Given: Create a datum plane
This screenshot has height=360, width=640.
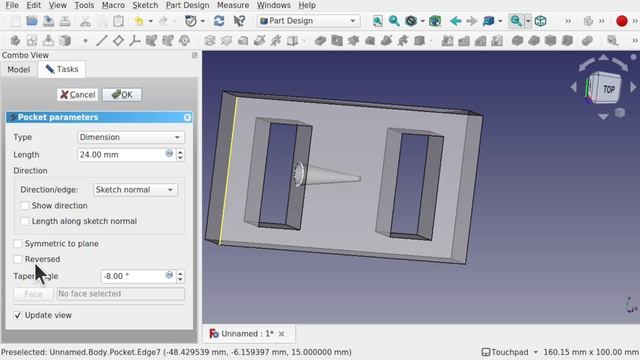Looking at the screenshot, I should point(118,40).
